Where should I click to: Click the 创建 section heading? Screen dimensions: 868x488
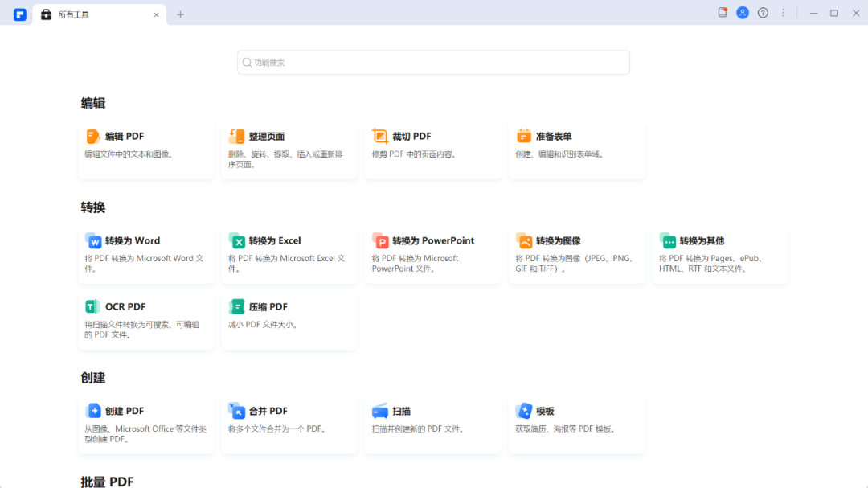pyautogui.click(x=93, y=378)
